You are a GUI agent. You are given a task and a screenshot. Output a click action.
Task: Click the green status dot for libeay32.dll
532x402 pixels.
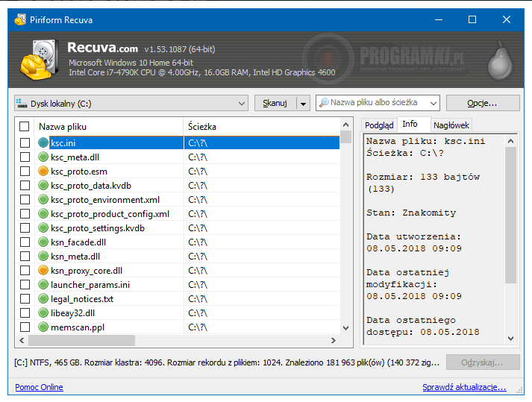[x=43, y=313]
